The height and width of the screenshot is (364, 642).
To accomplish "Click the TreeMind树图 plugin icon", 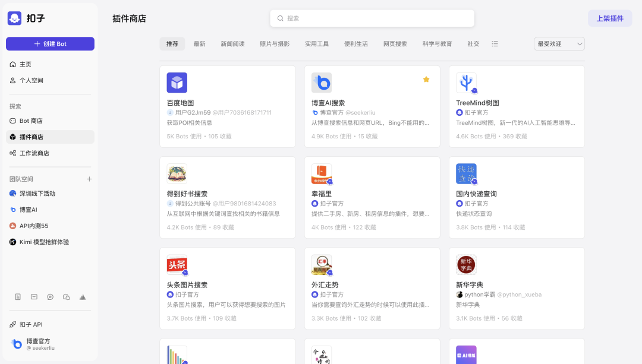I will tap(467, 83).
